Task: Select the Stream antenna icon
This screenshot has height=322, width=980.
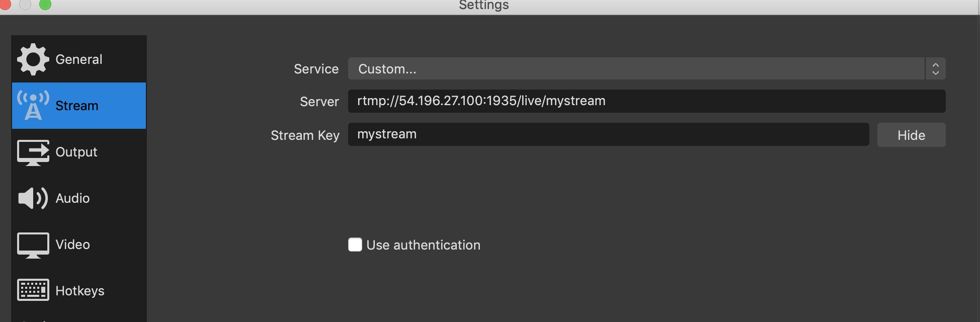Action: click(33, 105)
